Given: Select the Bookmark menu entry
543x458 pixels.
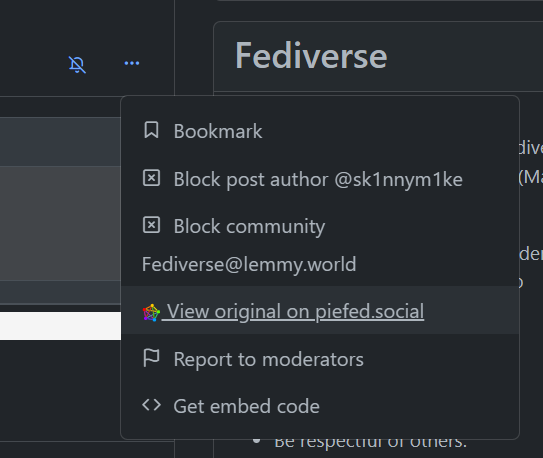Looking at the screenshot, I should pos(320,131).
